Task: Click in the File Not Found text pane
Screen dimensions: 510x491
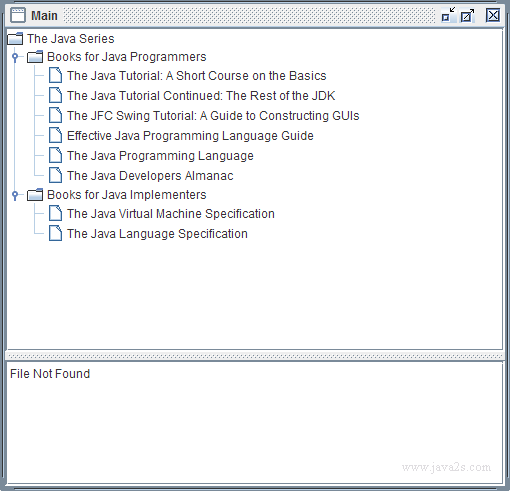Action: point(255,422)
